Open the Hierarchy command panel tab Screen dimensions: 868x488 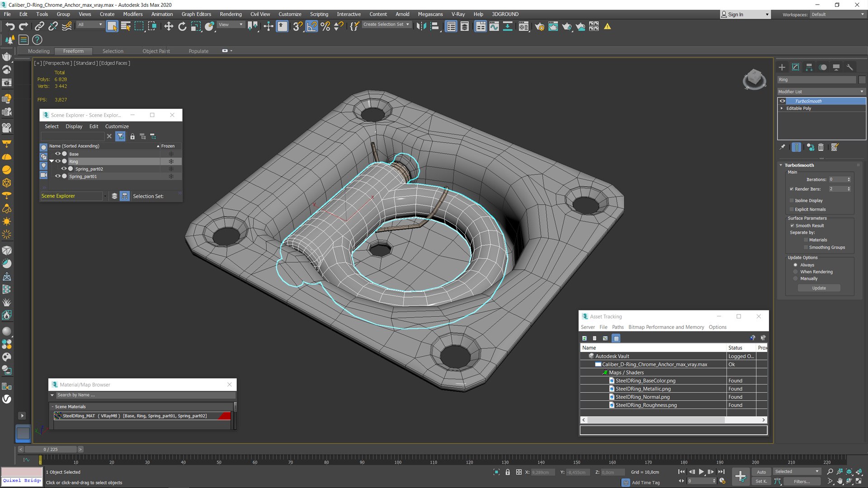809,67
